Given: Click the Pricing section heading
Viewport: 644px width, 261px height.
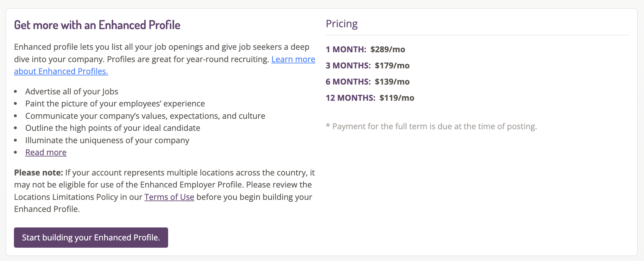Looking at the screenshot, I should point(342,24).
